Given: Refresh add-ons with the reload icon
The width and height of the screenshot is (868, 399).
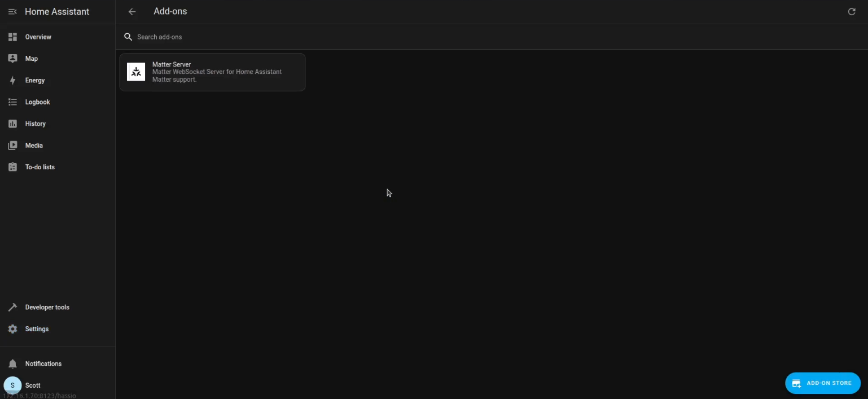Looking at the screenshot, I should click(x=852, y=12).
